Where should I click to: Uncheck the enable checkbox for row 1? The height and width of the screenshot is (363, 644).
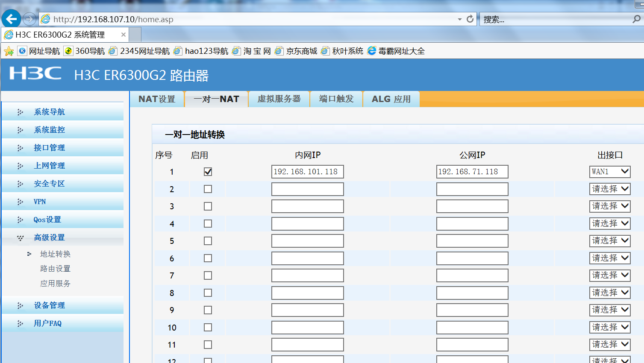[x=208, y=172]
